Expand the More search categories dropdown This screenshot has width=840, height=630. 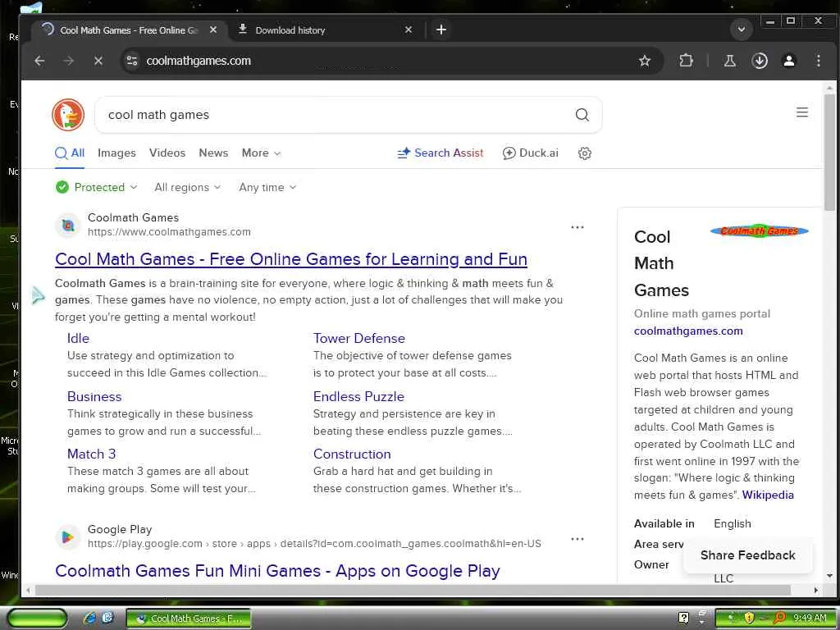coord(261,153)
